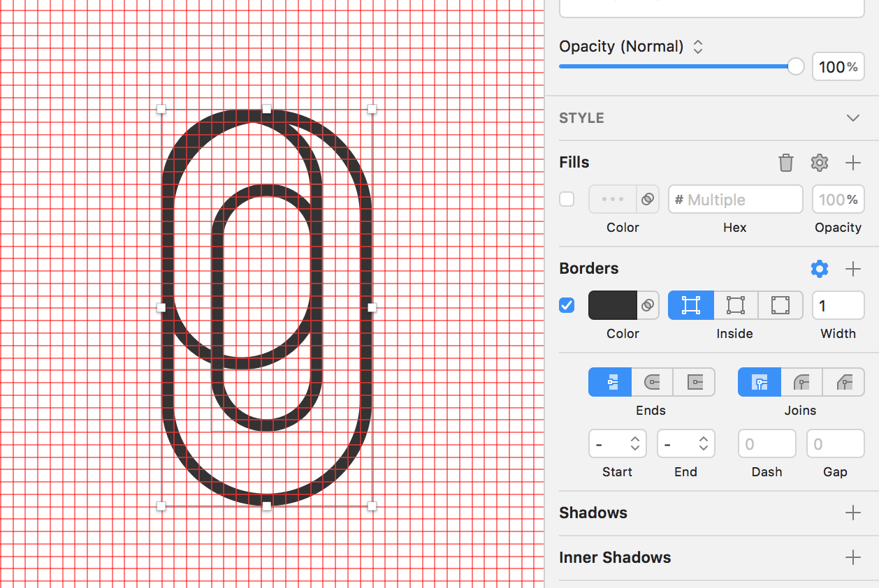Click the bottom-left selection handle
Image resolution: width=879 pixels, height=588 pixels.
tap(161, 506)
